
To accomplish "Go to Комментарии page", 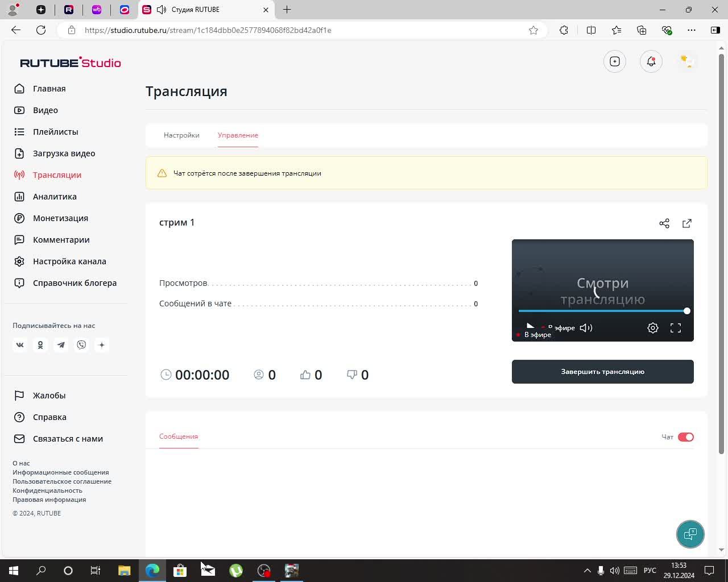I will click(x=52, y=240).
